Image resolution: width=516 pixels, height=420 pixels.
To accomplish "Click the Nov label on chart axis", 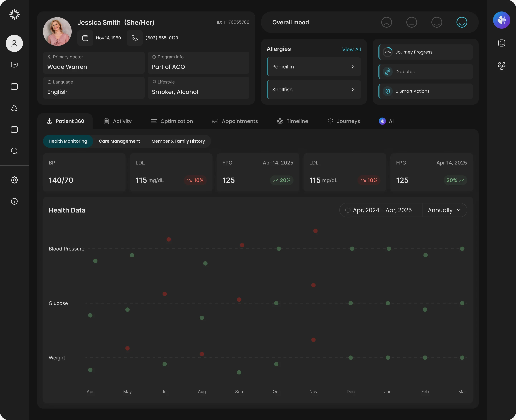I will [313, 392].
